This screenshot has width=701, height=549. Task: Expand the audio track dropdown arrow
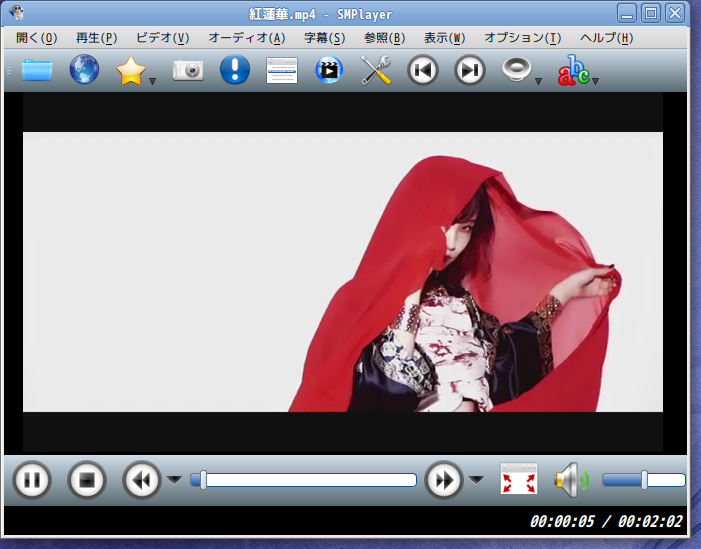(538, 81)
